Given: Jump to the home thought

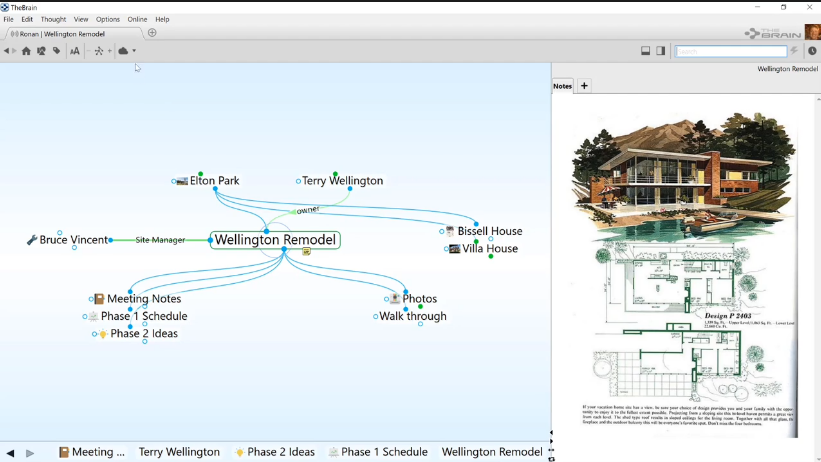Looking at the screenshot, I should coord(26,51).
